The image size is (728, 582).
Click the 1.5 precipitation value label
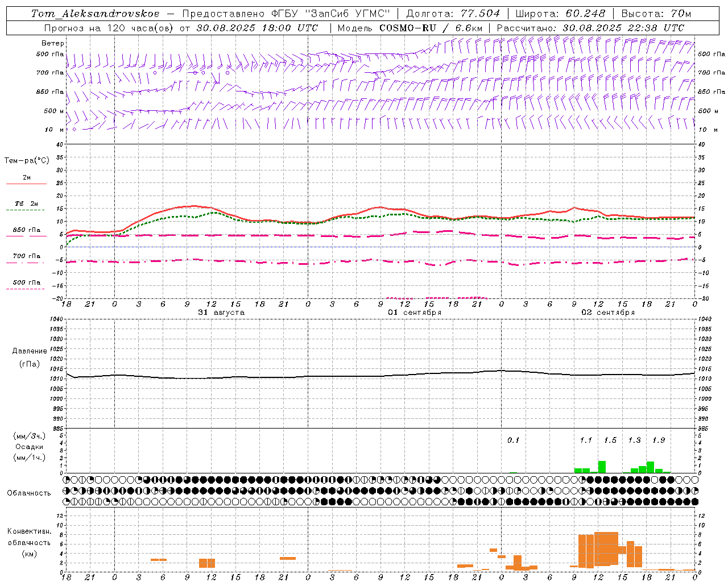click(610, 440)
